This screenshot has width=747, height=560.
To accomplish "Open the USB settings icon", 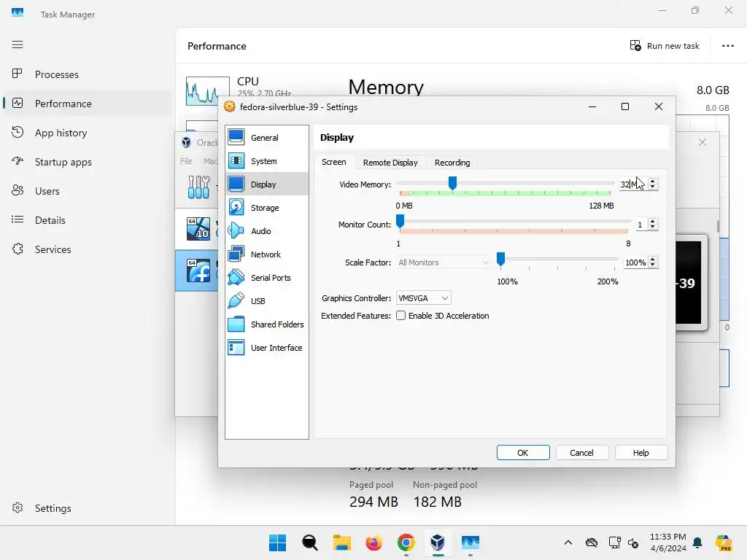I will 236,300.
